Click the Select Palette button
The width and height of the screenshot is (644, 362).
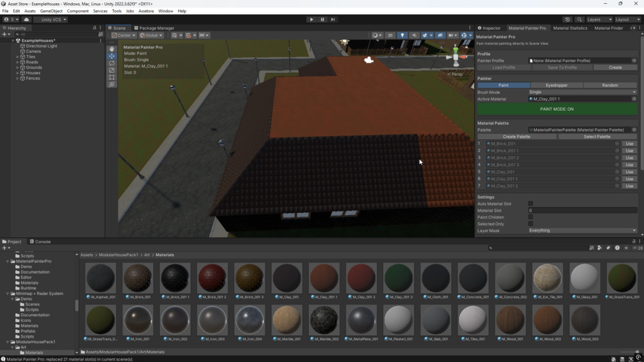(597, 136)
